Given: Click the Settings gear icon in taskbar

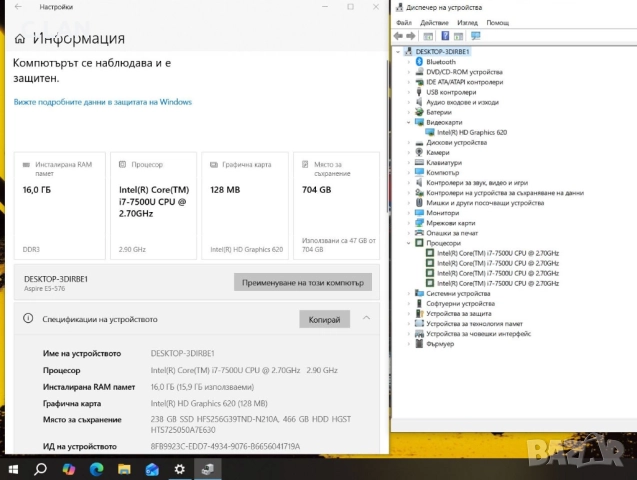Looking at the screenshot, I should (180, 468).
